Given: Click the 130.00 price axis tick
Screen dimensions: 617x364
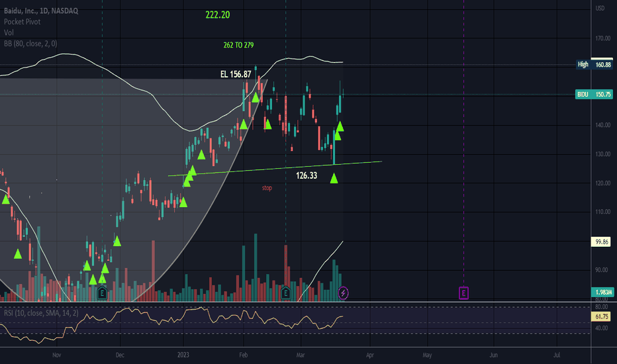Looking at the screenshot, I should coord(602,154).
